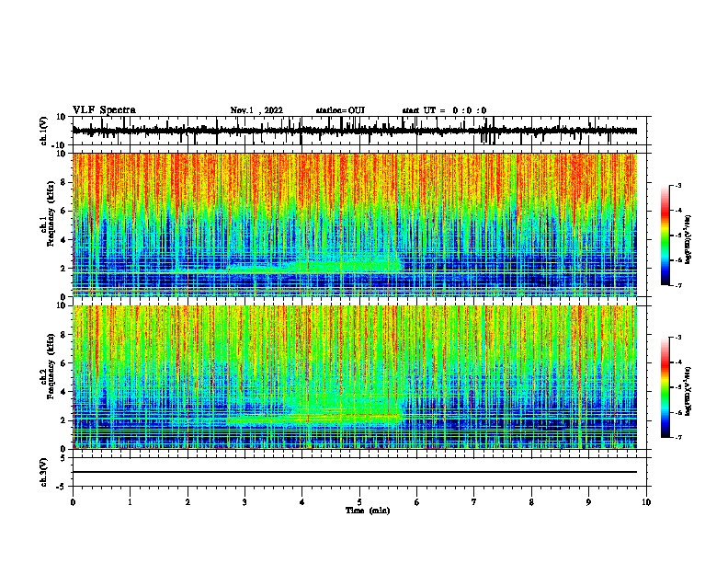728x563 pixels.
Task: Click the ch.1 spectrogram color scale bar
Action: [x=665, y=236]
